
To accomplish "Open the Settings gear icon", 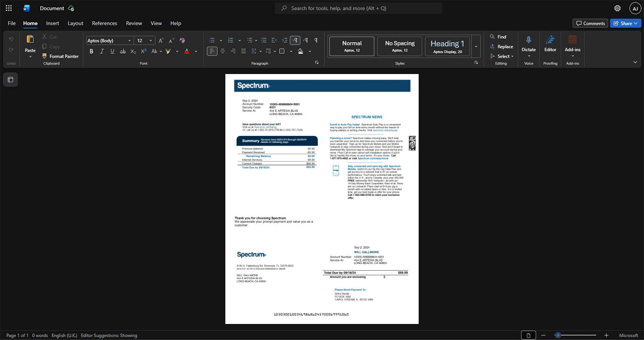I will point(617,8).
